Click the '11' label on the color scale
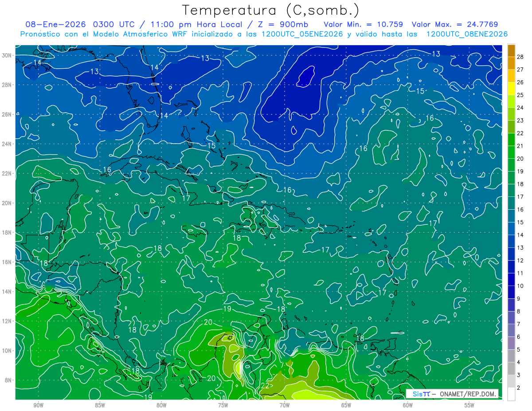Viewport: 532px width, 411px height. click(520, 273)
